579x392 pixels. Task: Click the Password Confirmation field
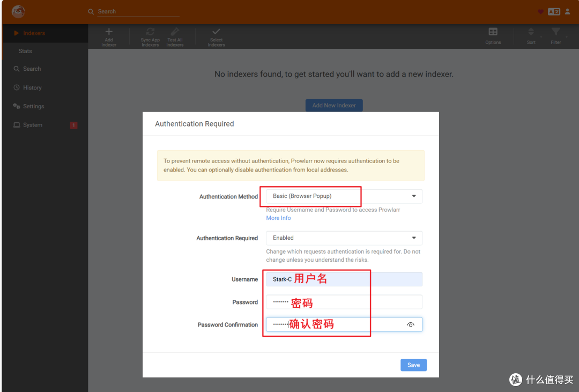[344, 325]
